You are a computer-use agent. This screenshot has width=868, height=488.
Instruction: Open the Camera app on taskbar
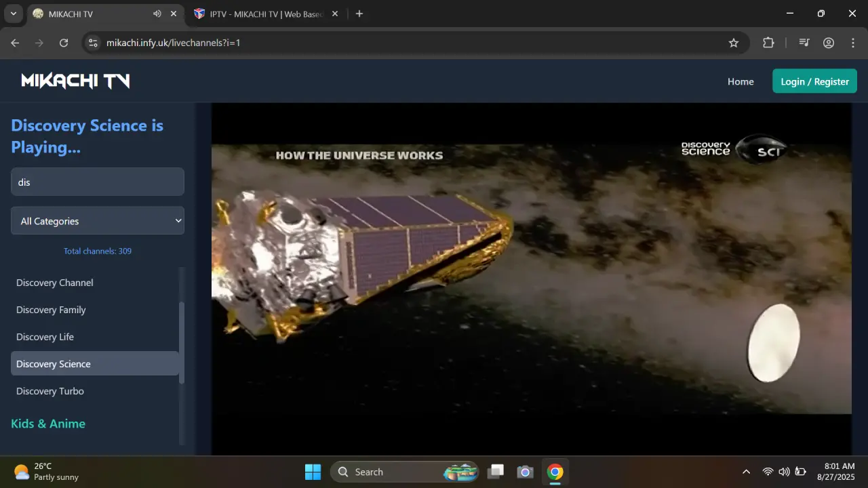point(525,472)
